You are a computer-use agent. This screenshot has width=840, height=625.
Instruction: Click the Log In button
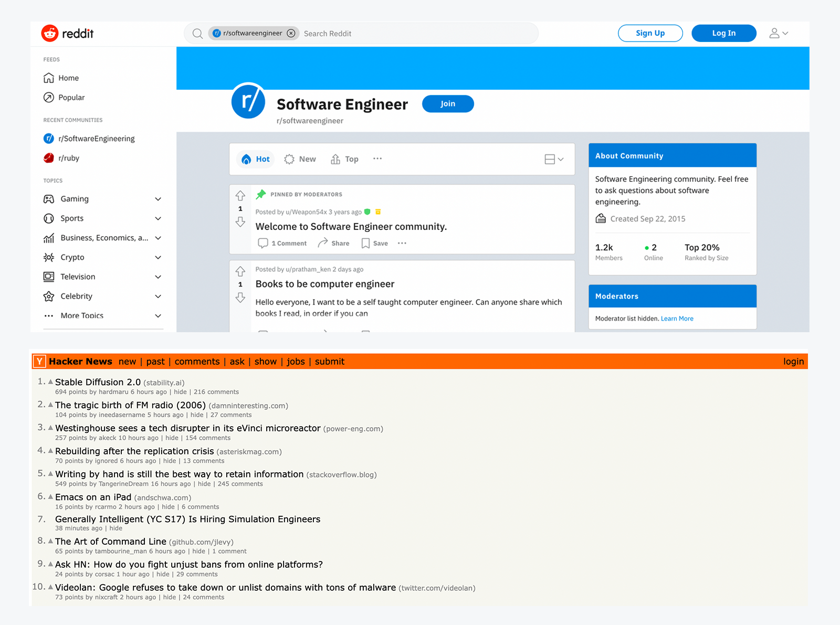point(724,33)
